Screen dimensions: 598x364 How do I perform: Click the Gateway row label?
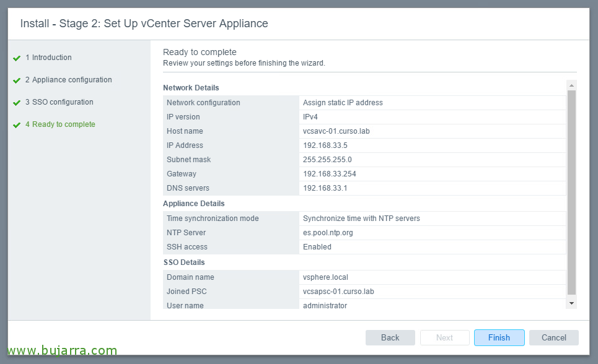pyautogui.click(x=181, y=174)
